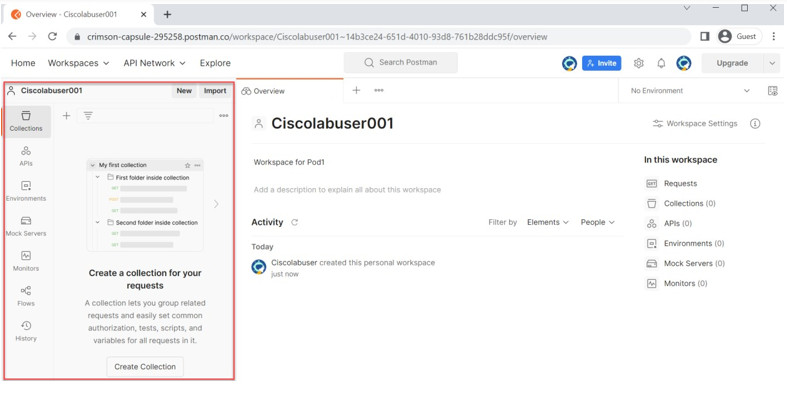Expand the API Network dropdown
This screenshot has height=402, width=787.
click(x=155, y=63)
